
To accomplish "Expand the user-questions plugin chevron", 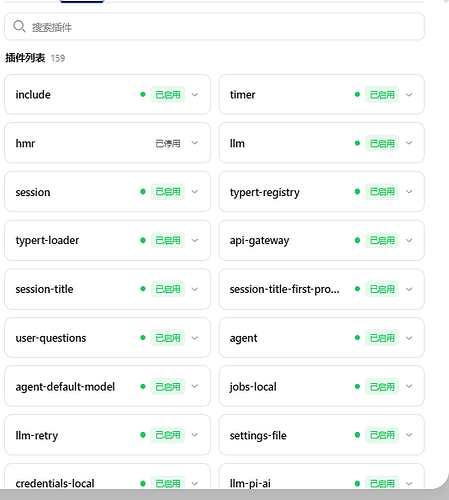I will (x=195, y=338).
